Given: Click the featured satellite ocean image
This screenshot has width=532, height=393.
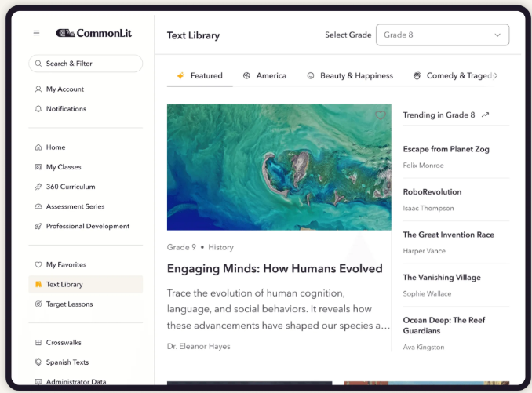Looking at the screenshot, I should pos(279,167).
